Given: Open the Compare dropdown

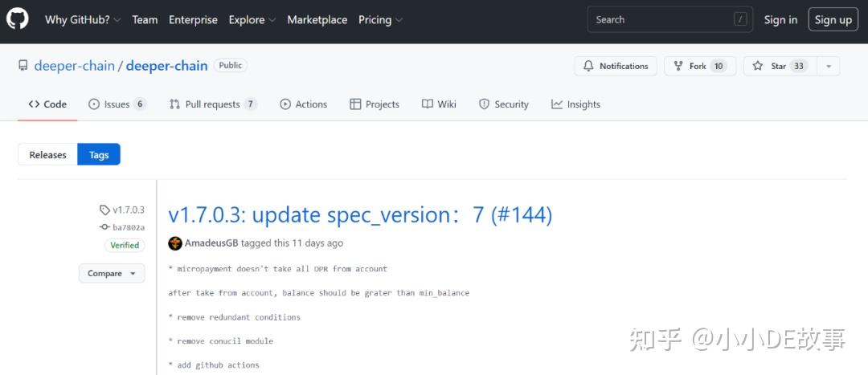Looking at the screenshot, I should pyautogui.click(x=112, y=273).
